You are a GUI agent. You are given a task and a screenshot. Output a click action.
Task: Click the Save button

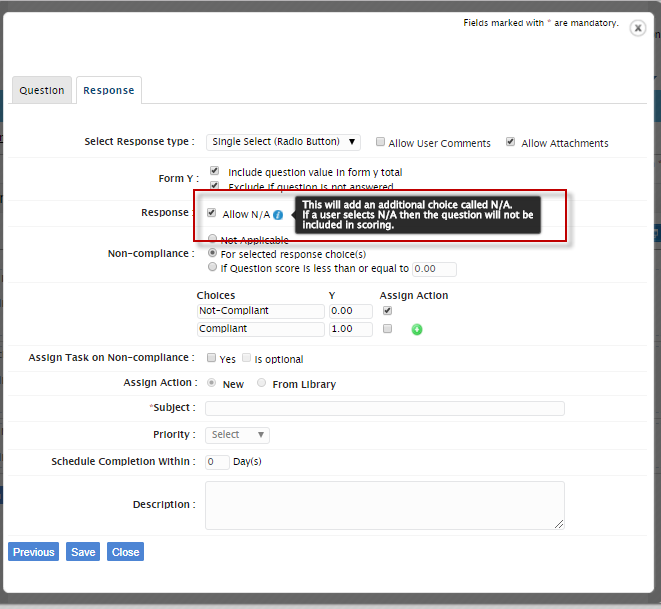point(83,552)
